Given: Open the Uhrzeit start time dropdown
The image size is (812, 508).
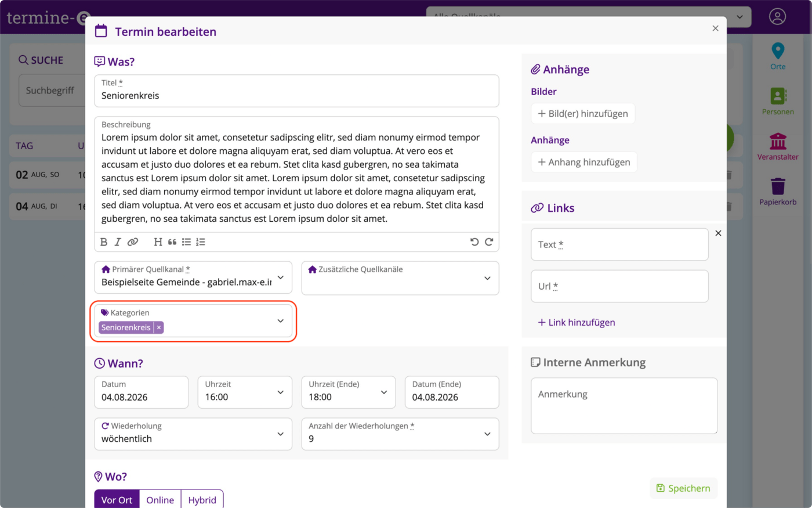Looking at the screenshot, I should pyautogui.click(x=245, y=392).
